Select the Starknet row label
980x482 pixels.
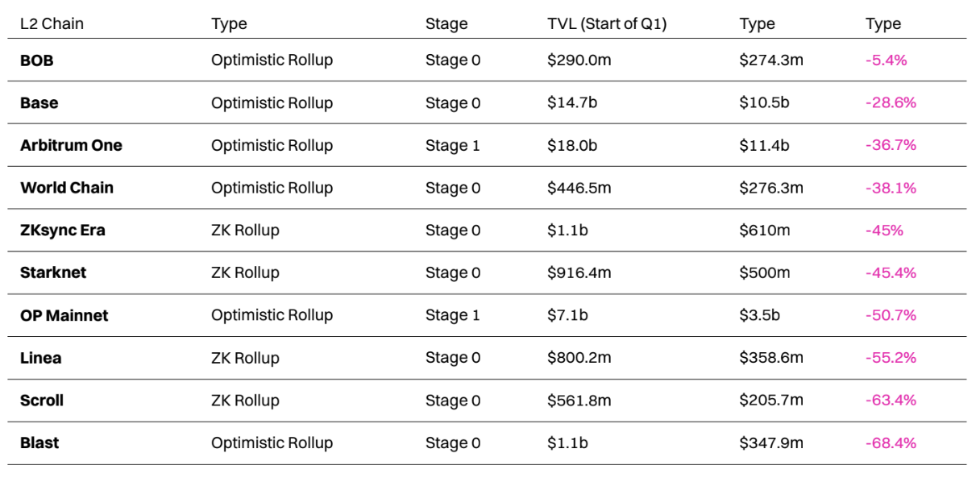point(53,273)
